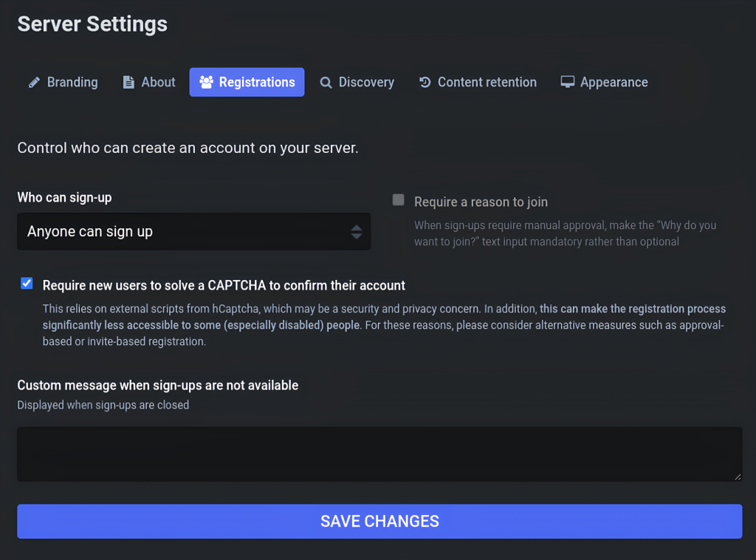Select the Discovery tab
The image size is (756, 560).
click(357, 82)
